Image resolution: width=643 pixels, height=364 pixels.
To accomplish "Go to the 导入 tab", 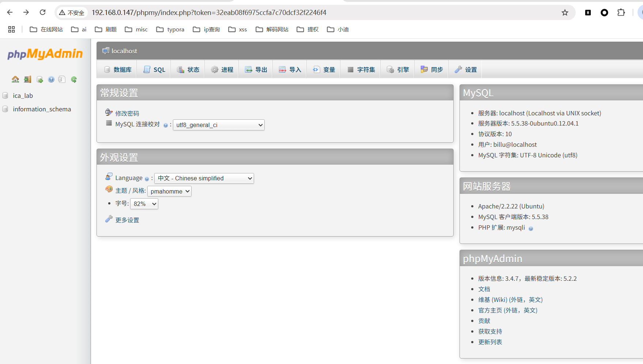I will point(290,69).
